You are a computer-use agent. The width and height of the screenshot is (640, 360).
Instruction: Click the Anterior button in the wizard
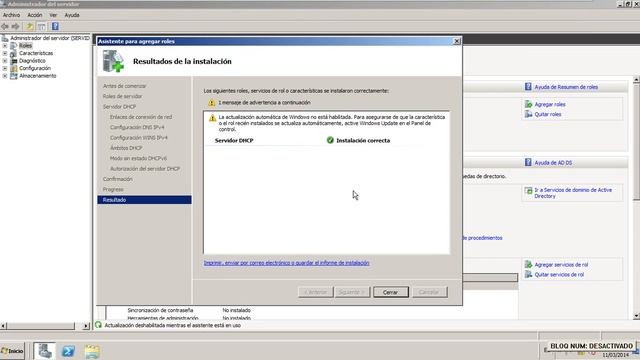click(316, 292)
